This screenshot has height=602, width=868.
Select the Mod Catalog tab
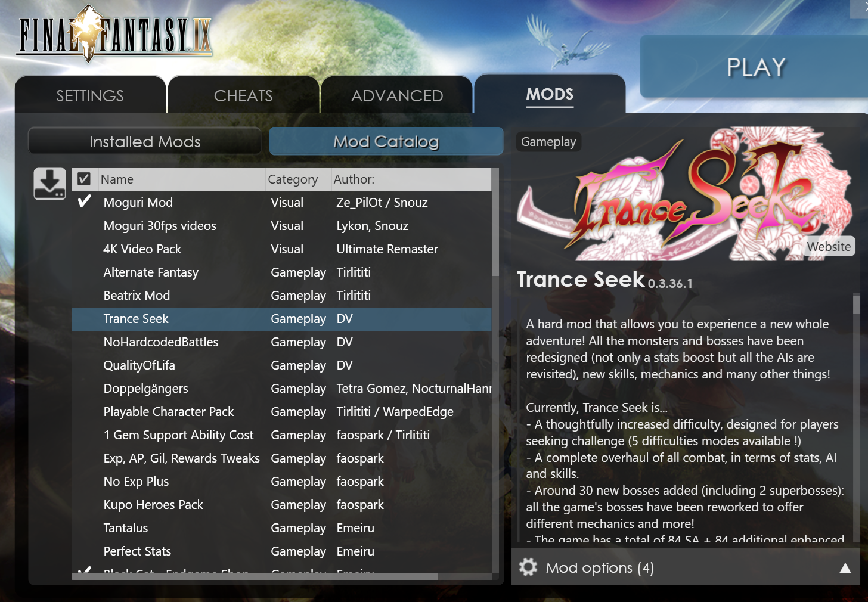386,141
